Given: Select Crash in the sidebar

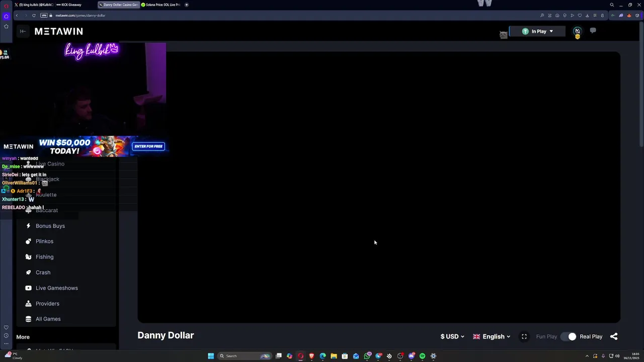Looking at the screenshot, I should pos(43,273).
